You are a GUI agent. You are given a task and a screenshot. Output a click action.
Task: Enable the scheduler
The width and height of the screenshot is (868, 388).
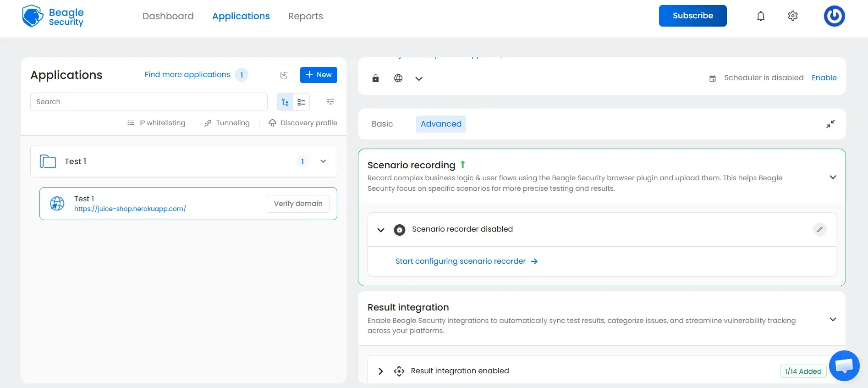tap(824, 78)
